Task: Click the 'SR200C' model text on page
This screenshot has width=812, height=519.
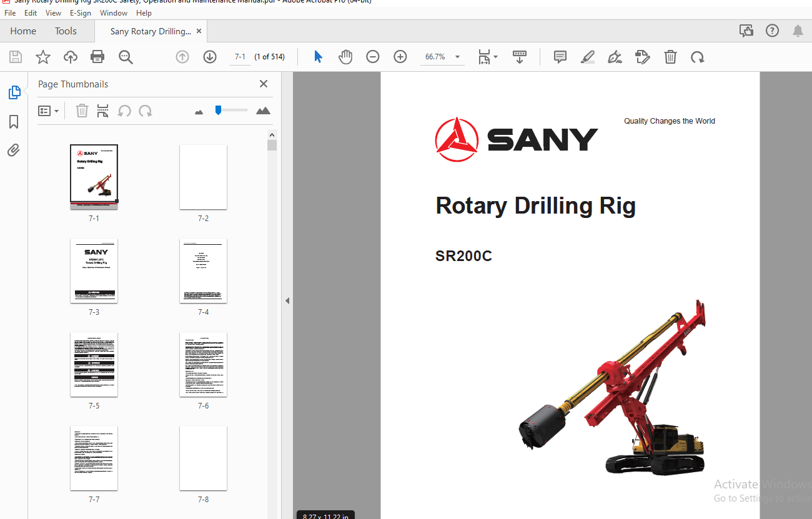Action: [x=463, y=256]
